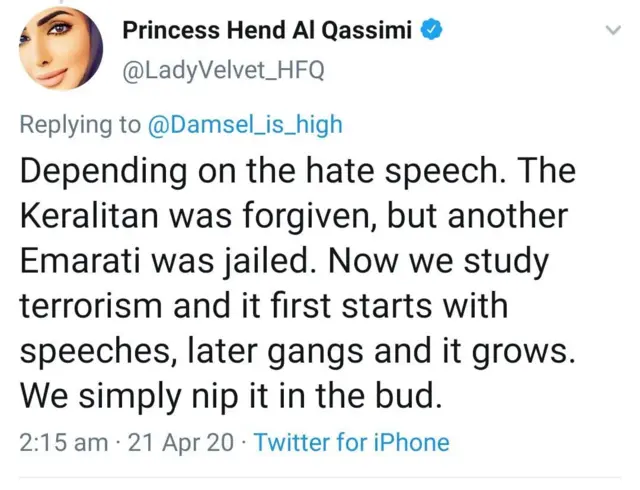Click the 2:15 am timestamp
The image size is (640, 490).
63,442
